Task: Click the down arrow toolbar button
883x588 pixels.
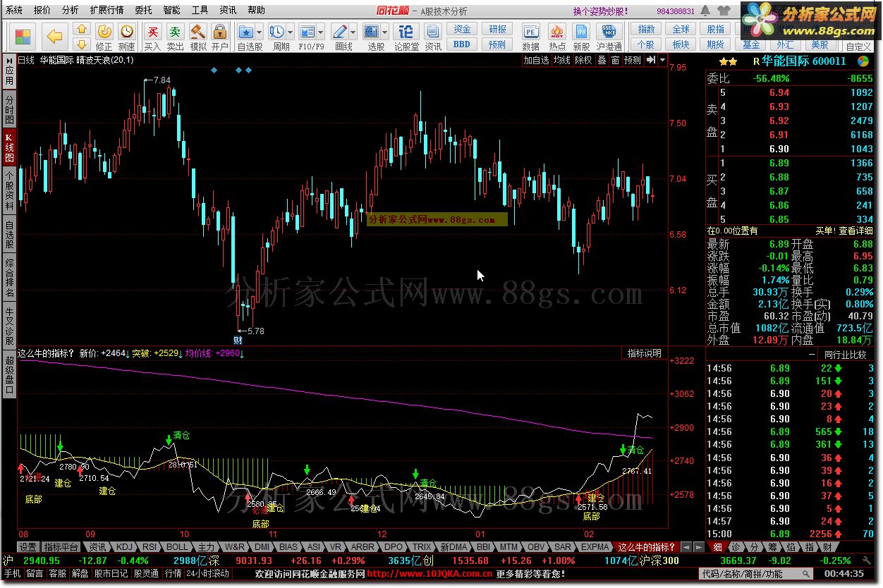Action: tap(82, 44)
